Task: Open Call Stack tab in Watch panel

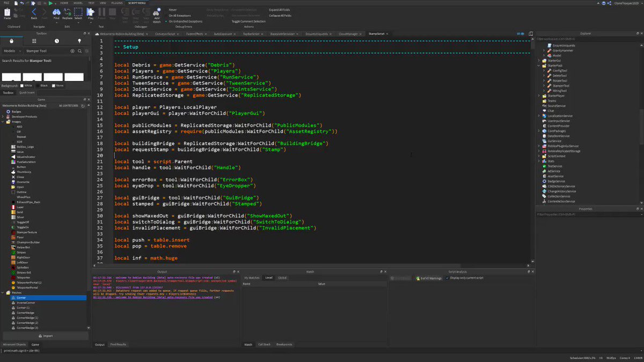Action: tap(264, 344)
